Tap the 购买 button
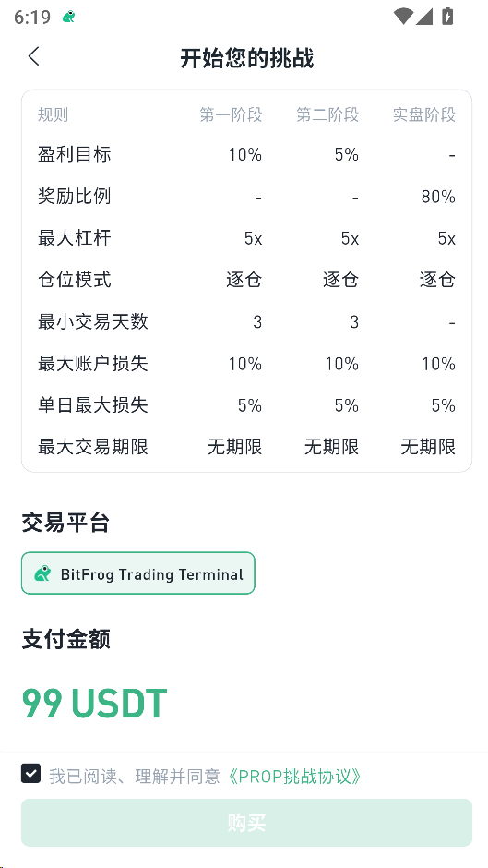Image resolution: width=488 pixels, height=868 pixels. tap(246, 823)
